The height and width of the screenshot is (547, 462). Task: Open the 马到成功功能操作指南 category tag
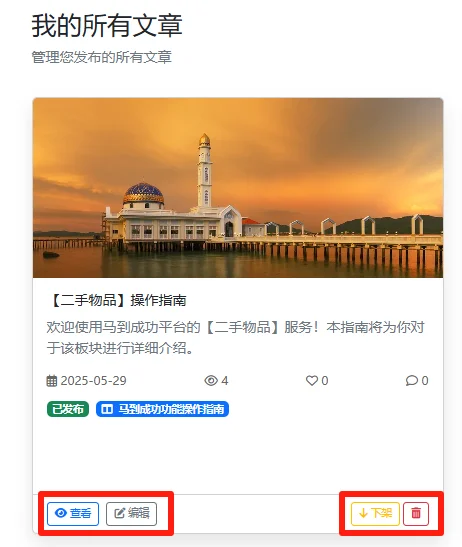click(162, 409)
